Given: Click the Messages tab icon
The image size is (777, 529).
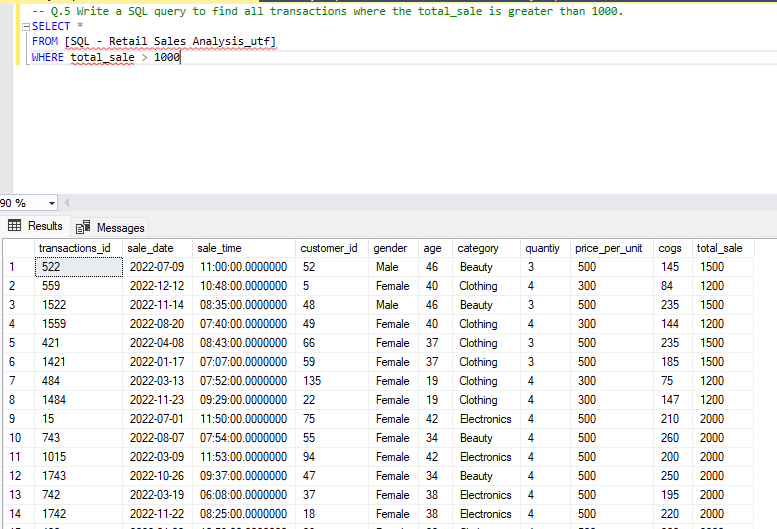Looking at the screenshot, I should pyautogui.click(x=83, y=227).
